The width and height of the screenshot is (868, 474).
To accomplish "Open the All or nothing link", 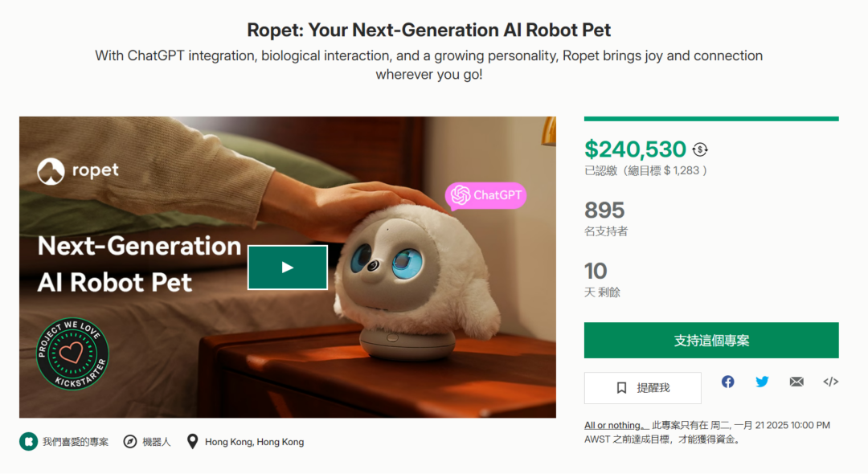I will 615,425.
